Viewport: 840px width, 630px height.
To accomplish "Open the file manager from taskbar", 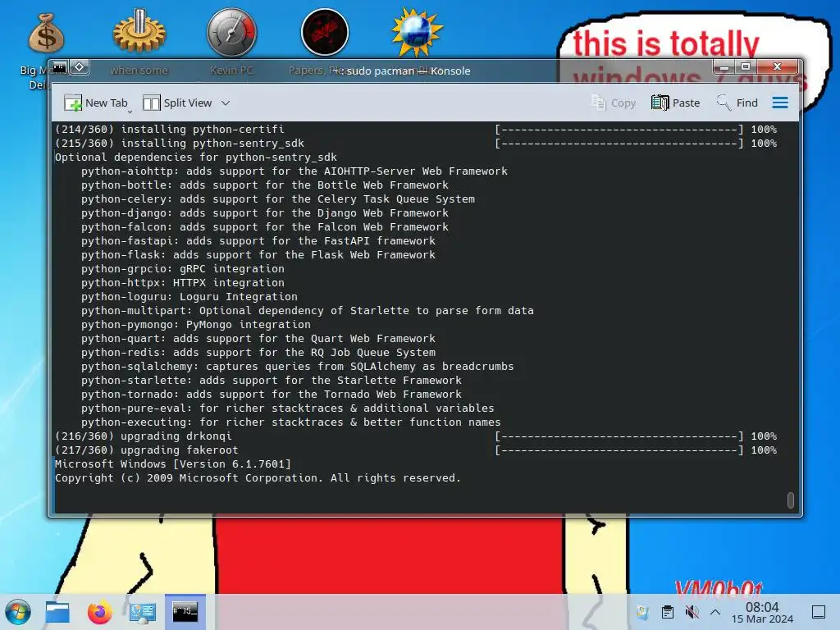I will click(57, 612).
